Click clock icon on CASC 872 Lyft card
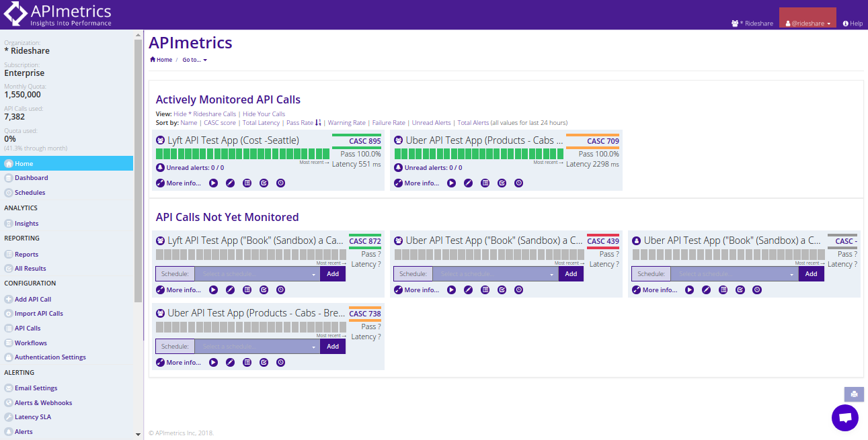Viewport: 868px width, 440px height. pyautogui.click(x=280, y=290)
